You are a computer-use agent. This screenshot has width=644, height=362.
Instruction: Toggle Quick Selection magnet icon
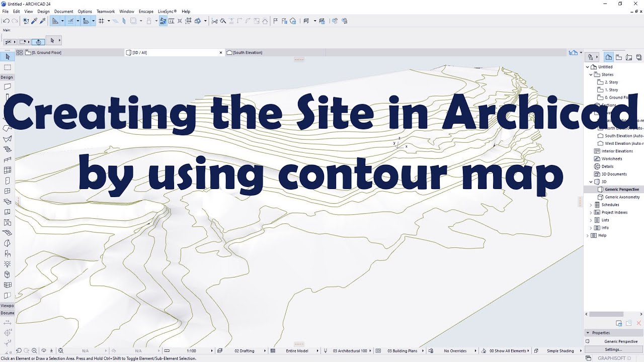(x=38, y=42)
